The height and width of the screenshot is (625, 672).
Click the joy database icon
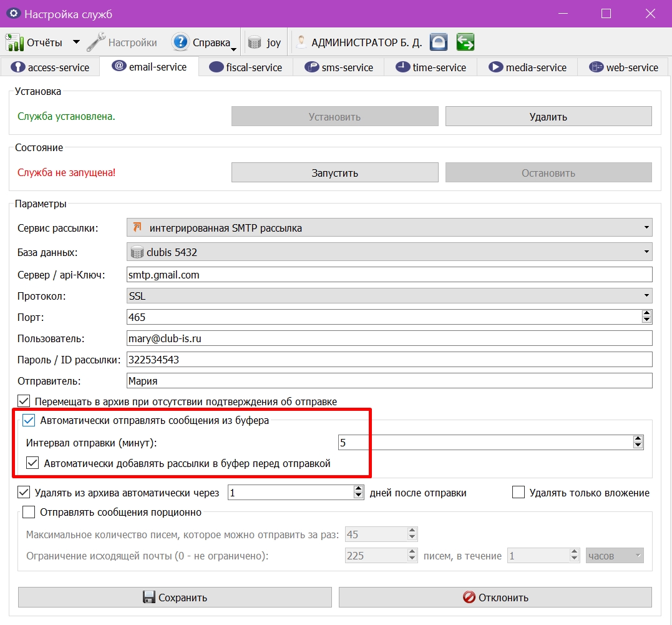255,42
